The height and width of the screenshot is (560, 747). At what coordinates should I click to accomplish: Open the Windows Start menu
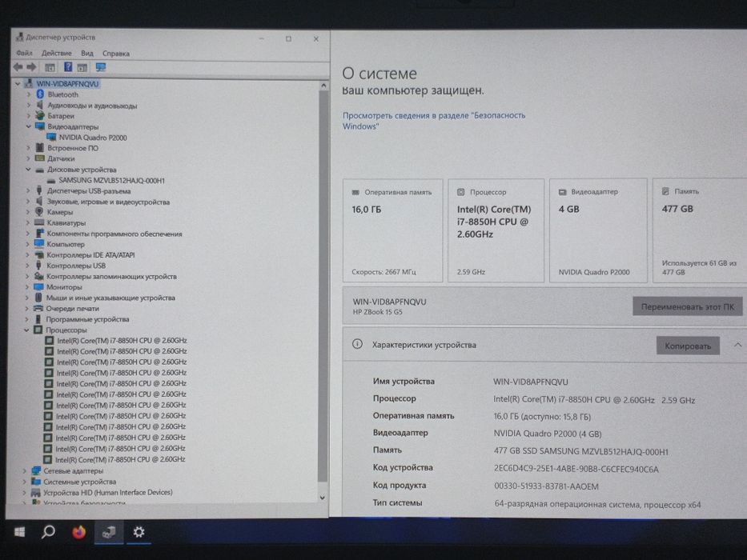pos(19,532)
